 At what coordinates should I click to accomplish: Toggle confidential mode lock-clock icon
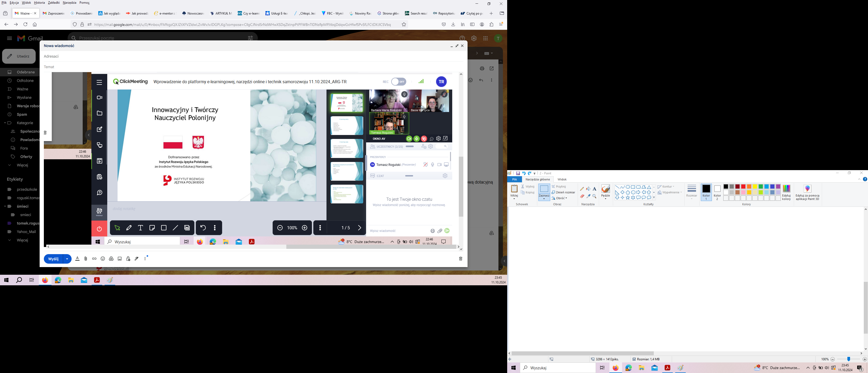(128, 258)
